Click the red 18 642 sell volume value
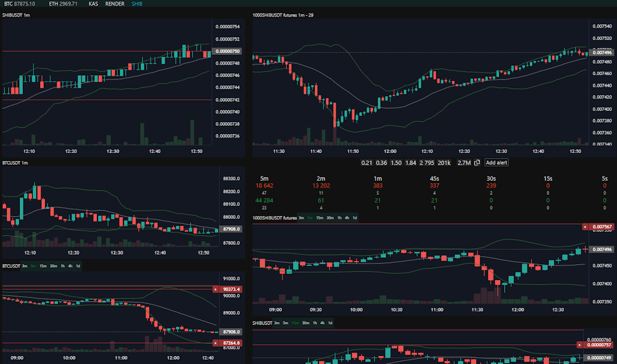This screenshot has height=364, width=617. tap(264, 186)
